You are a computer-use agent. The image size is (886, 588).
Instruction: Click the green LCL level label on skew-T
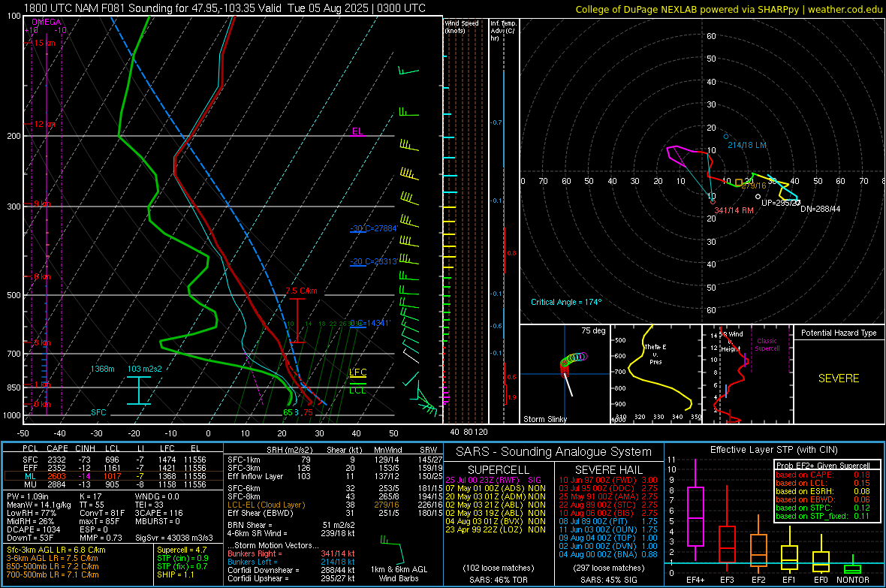(x=357, y=390)
